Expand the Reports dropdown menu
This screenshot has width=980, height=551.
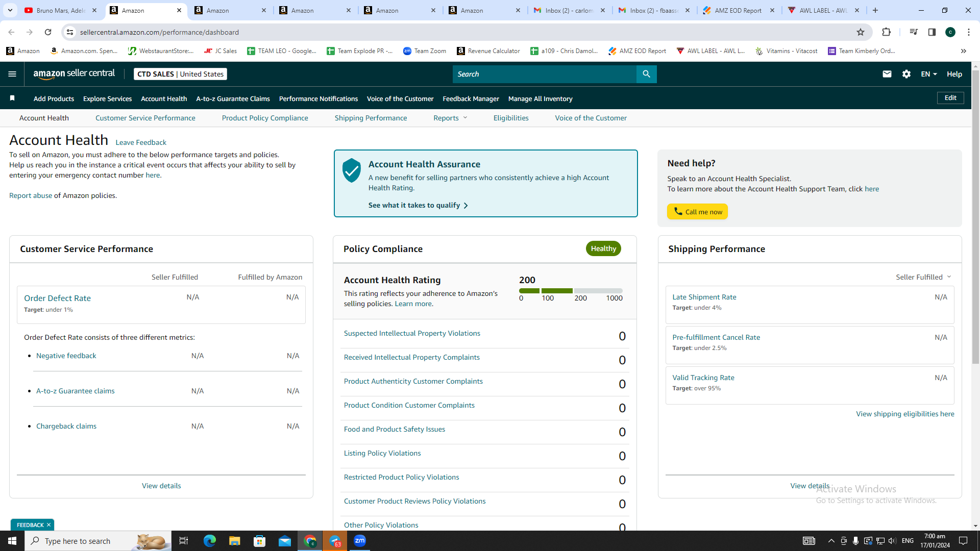click(450, 118)
